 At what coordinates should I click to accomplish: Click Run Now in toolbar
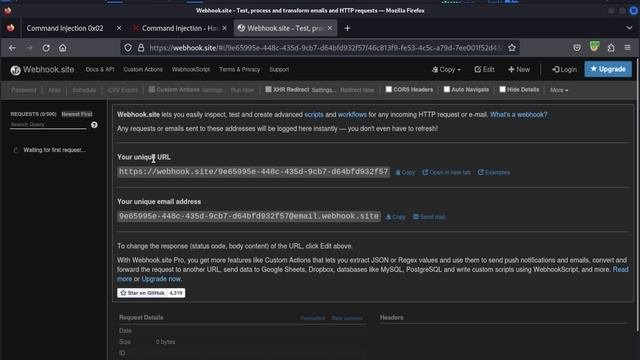(242, 90)
